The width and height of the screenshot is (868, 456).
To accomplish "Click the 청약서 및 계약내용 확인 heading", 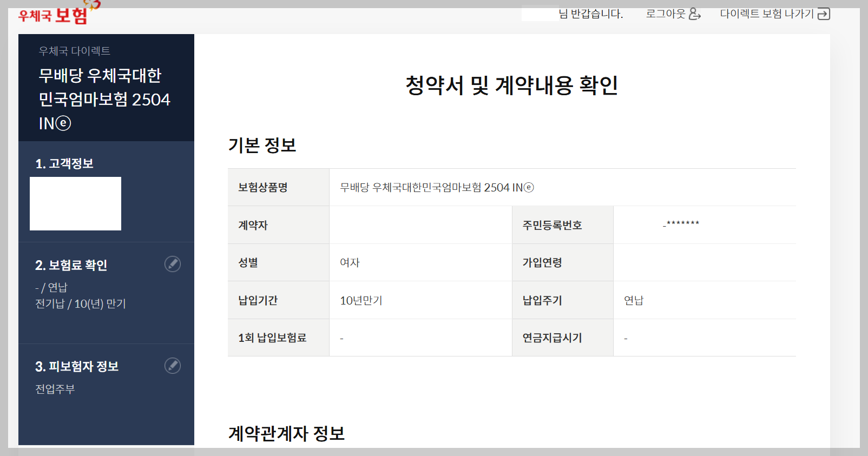I will pos(512,85).
